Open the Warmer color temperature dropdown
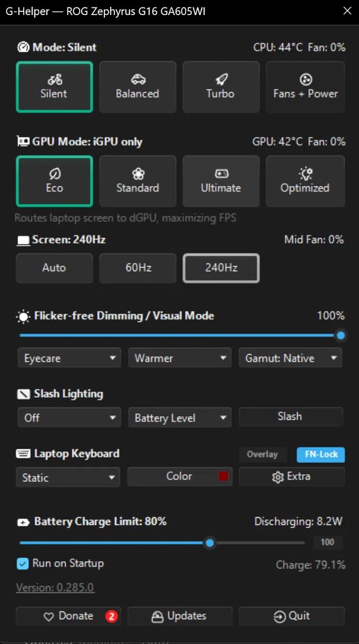The height and width of the screenshot is (644, 359). (x=180, y=358)
